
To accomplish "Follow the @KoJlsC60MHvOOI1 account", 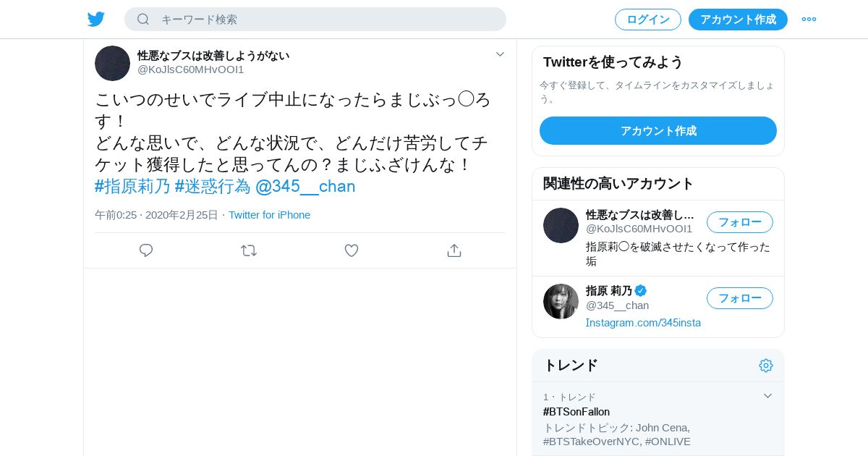I will [x=739, y=222].
